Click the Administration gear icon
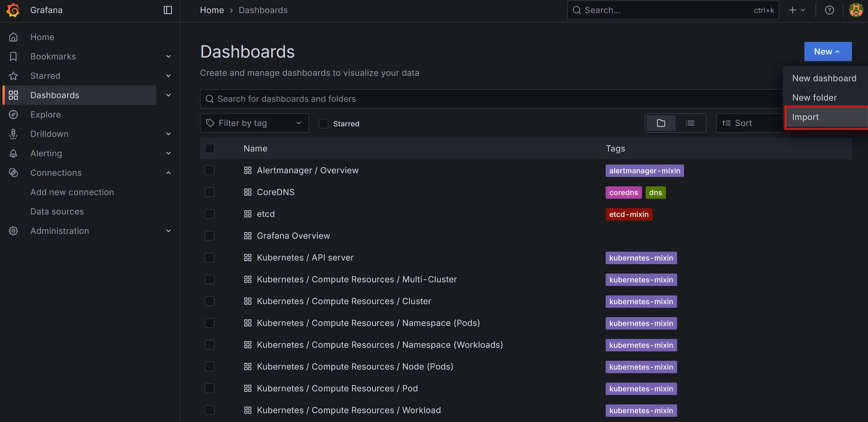The width and height of the screenshot is (868, 422). pos(14,231)
